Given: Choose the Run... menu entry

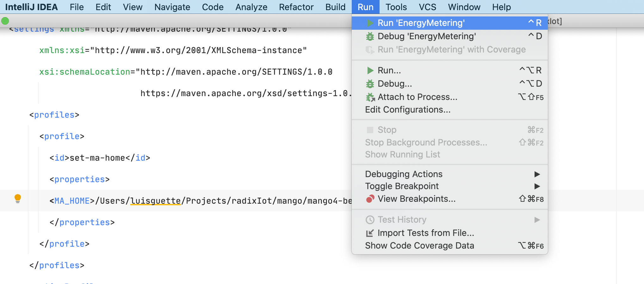Looking at the screenshot, I should [x=450, y=71].
